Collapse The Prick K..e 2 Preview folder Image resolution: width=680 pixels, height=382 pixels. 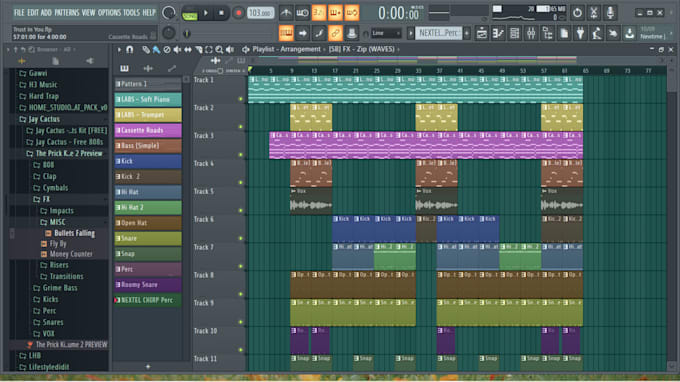pyautogui.click(x=64, y=153)
